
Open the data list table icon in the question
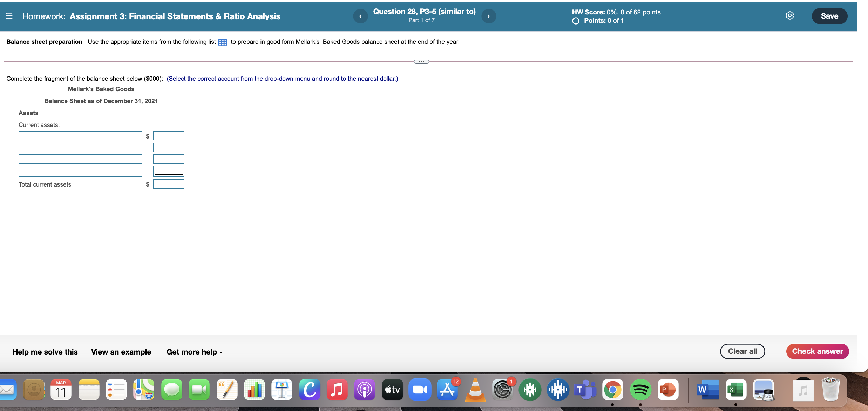click(222, 42)
